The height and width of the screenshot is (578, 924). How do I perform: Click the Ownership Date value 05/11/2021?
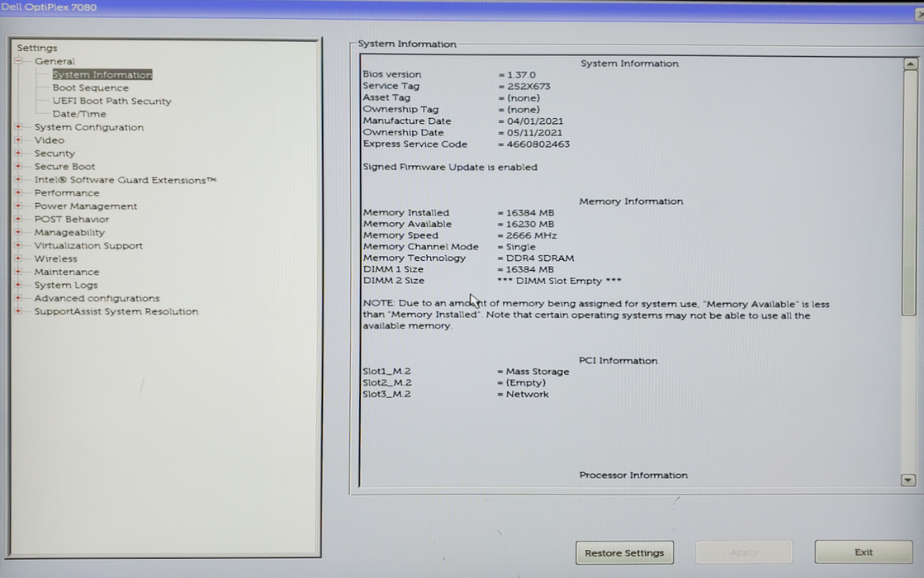click(x=534, y=133)
